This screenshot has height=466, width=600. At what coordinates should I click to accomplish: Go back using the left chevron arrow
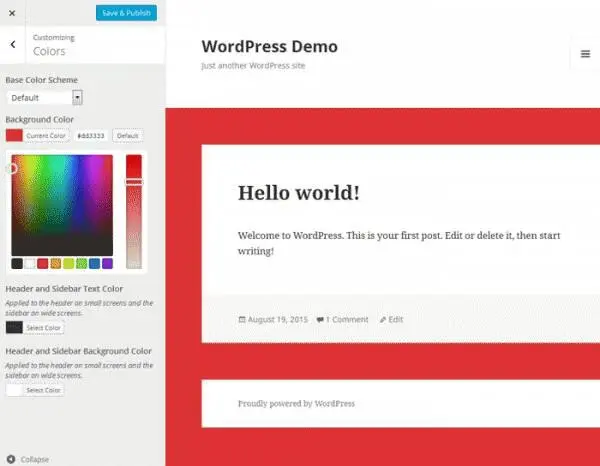(x=13, y=44)
